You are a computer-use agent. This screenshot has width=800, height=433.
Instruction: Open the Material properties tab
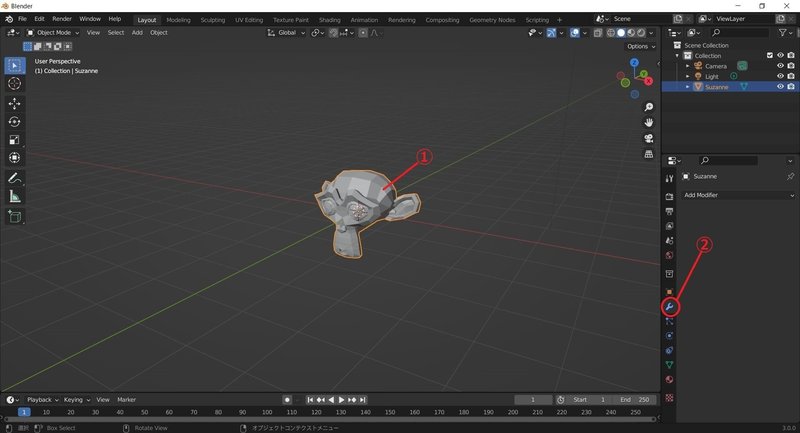pyautogui.click(x=669, y=379)
